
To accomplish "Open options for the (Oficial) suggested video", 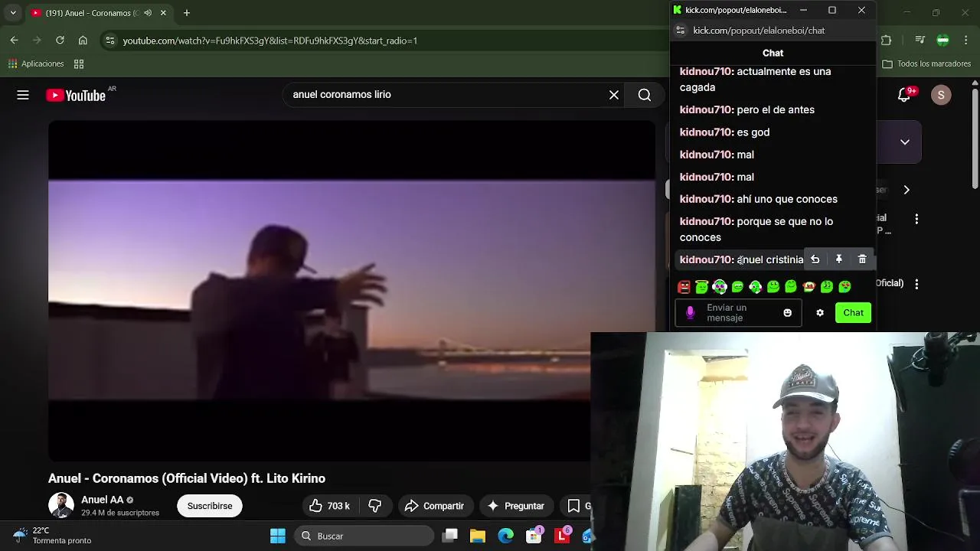I will pos(916,284).
